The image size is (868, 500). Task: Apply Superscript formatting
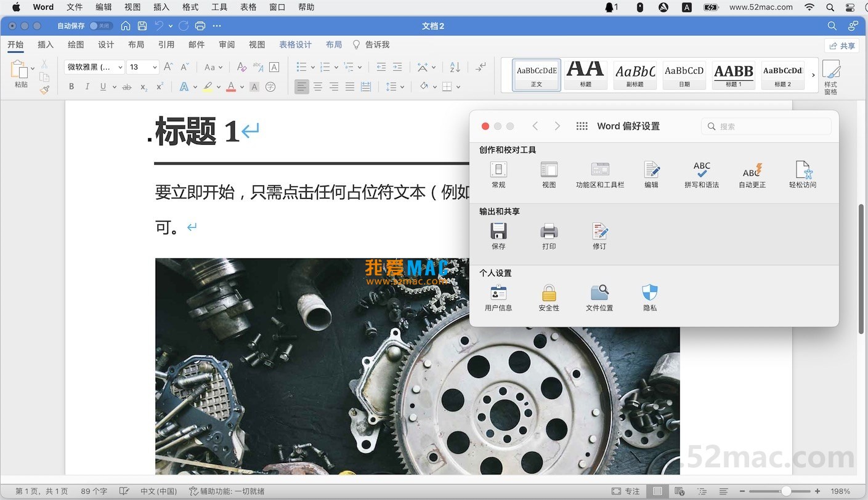click(160, 87)
